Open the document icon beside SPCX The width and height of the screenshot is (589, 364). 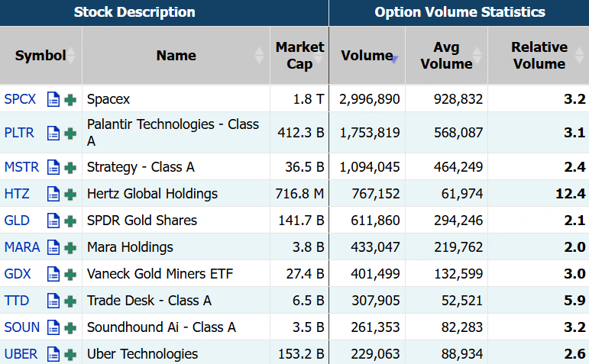pyautogui.click(x=53, y=99)
